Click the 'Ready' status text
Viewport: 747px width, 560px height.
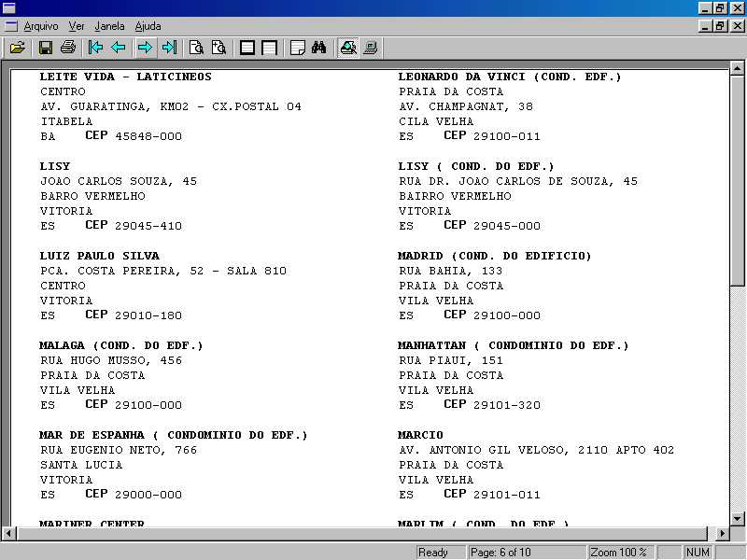pyautogui.click(x=432, y=553)
